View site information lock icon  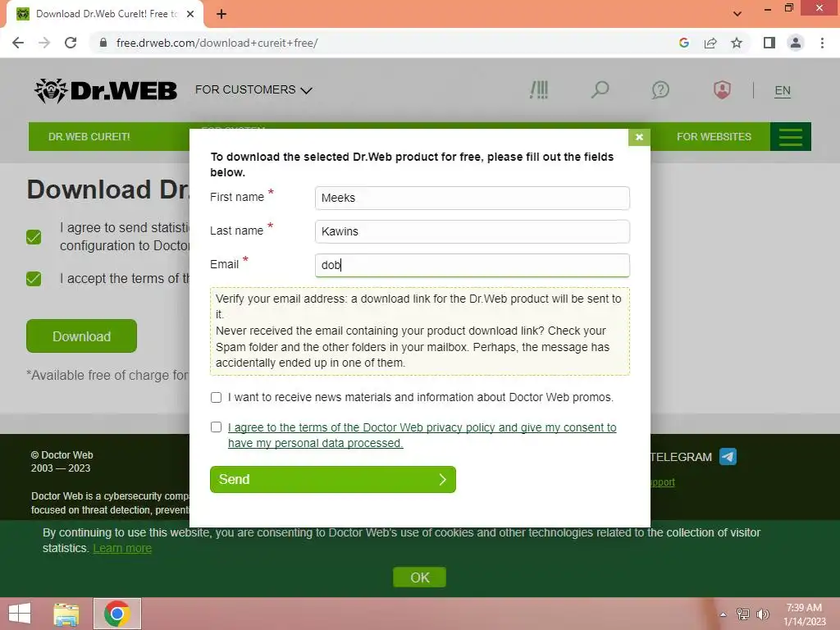103,43
